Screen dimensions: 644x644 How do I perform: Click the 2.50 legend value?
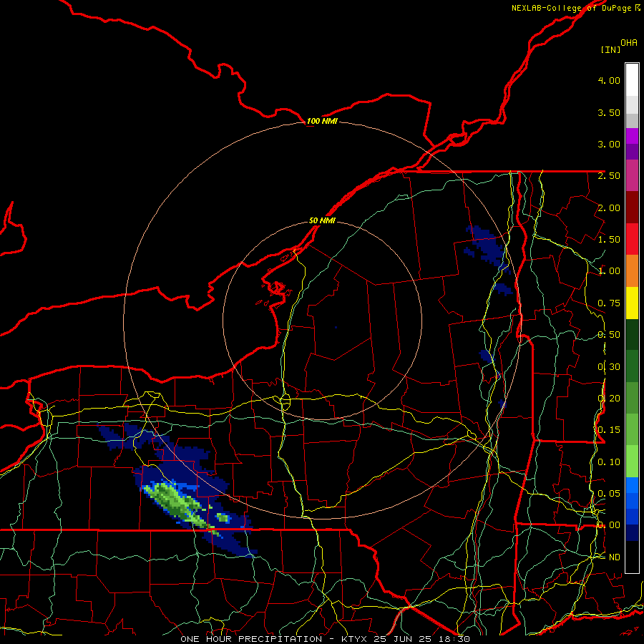(609, 176)
